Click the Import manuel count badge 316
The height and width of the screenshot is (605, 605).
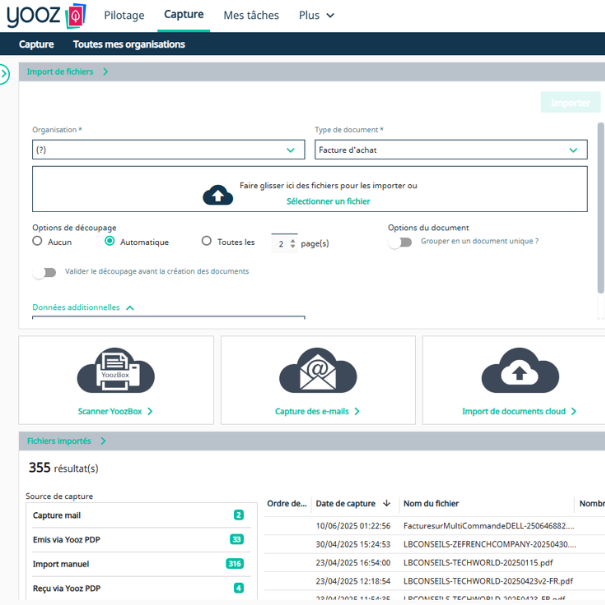(x=235, y=564)
